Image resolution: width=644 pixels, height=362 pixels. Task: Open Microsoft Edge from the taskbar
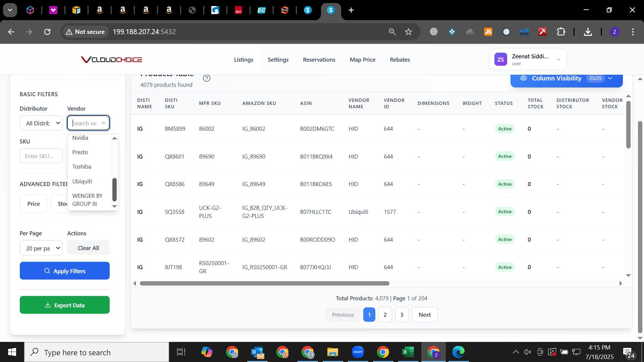pos(458,352)
